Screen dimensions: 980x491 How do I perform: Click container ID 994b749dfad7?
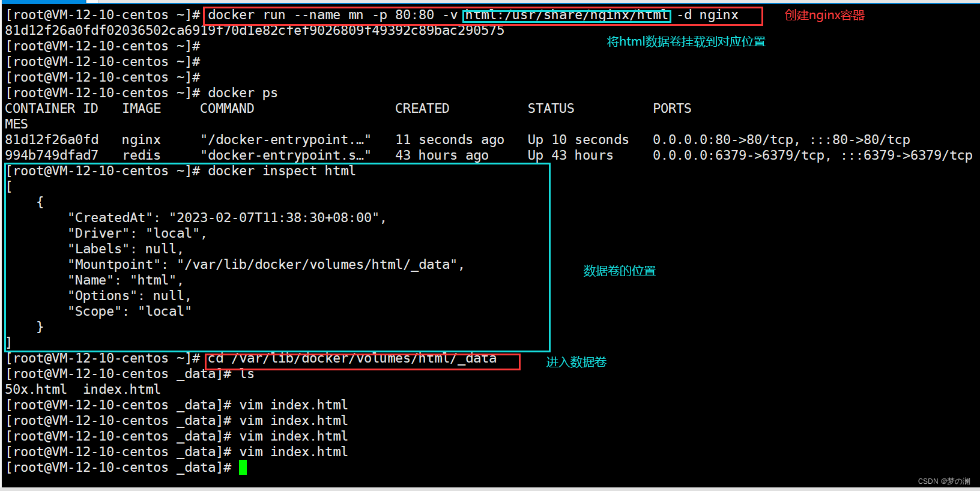(52, 155)
